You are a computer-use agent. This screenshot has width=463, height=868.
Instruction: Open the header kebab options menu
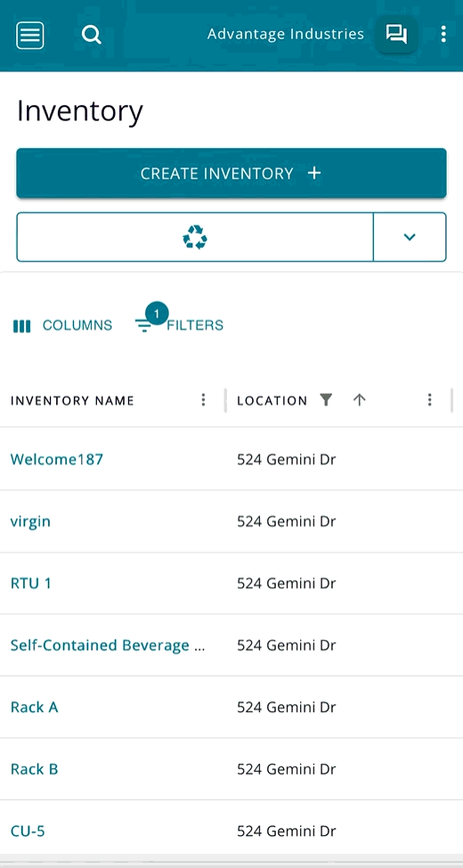point(443,35)
